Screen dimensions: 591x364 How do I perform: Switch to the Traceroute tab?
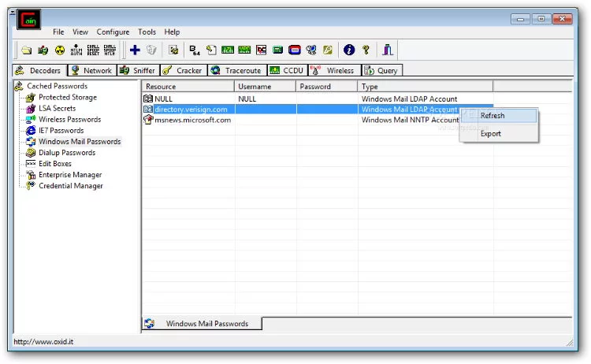(236, 70)
